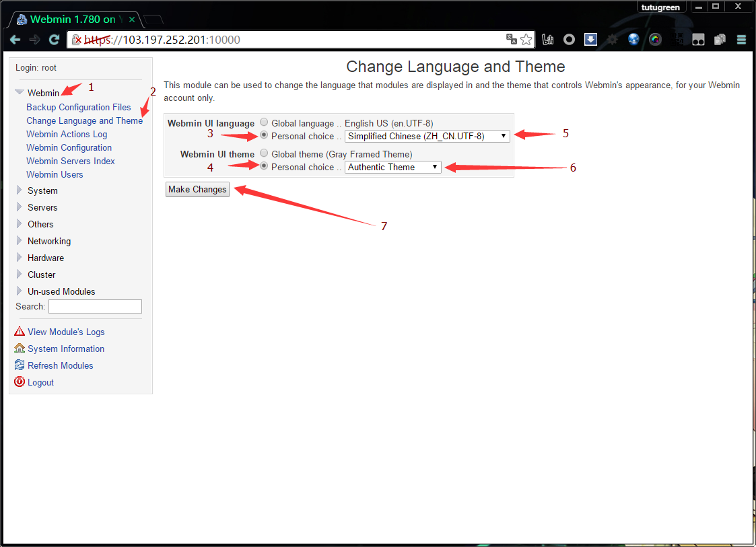The image size is (756, 547).
Task: Click the insecure https warning icon
Action: (x=77, y=40)
